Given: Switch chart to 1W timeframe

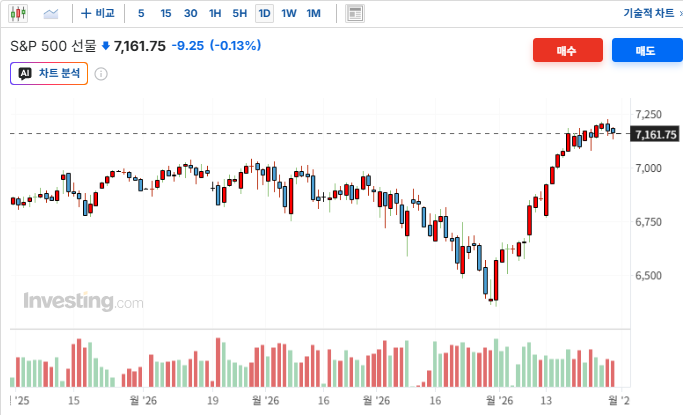Looking at the screenshot, I should [289, 13].
